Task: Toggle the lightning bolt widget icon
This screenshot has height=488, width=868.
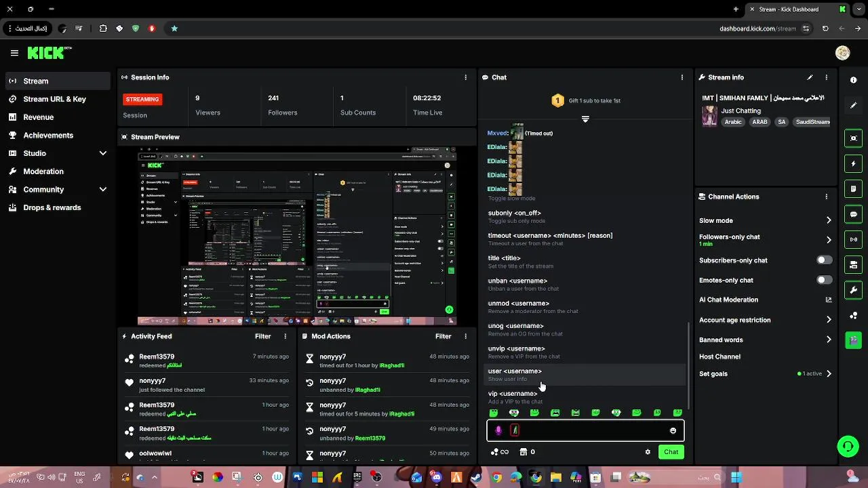Action: (x=853, y=163)
